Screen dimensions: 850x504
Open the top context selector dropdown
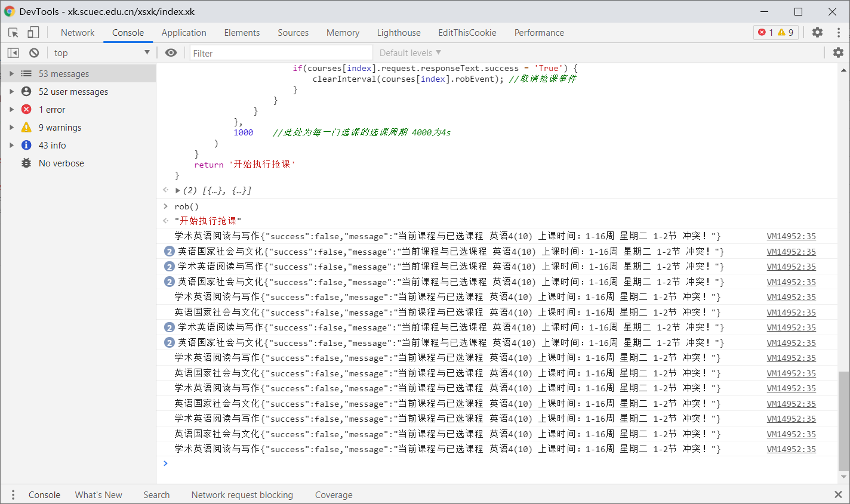click(102, 53)
